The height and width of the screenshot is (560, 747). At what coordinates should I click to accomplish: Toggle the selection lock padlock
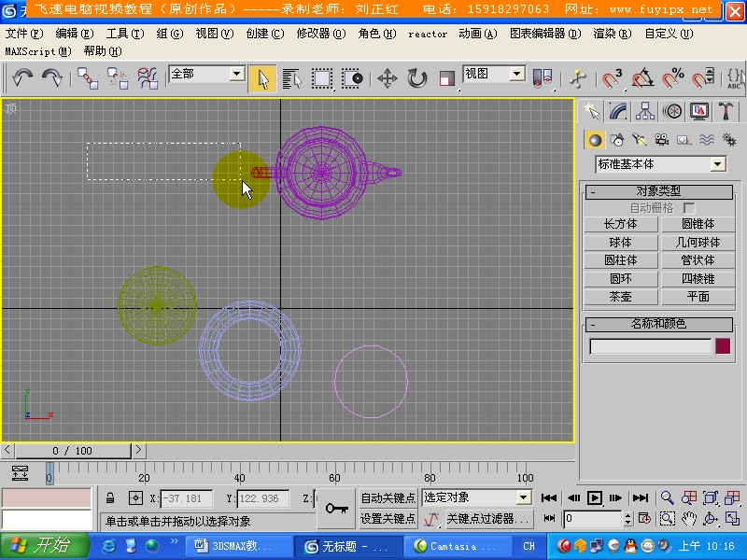point(110,498)
